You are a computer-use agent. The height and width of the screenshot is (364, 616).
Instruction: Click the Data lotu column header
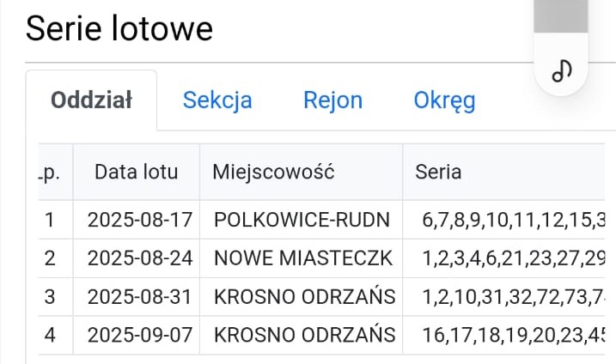click(x=137, y=172)
